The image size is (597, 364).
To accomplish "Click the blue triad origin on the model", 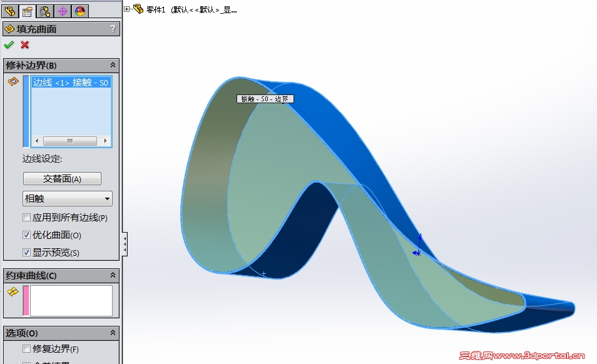I will [x=417, y=253].
